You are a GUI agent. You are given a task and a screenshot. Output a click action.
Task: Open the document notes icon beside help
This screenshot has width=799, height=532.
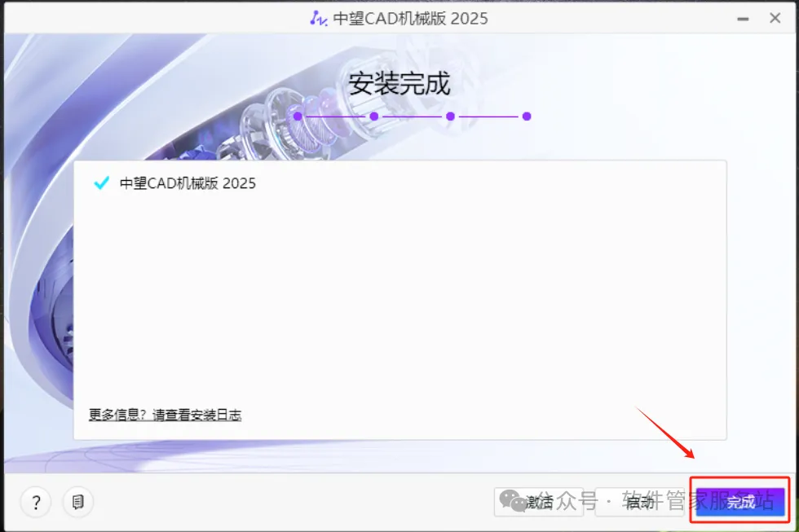(77, 502)
